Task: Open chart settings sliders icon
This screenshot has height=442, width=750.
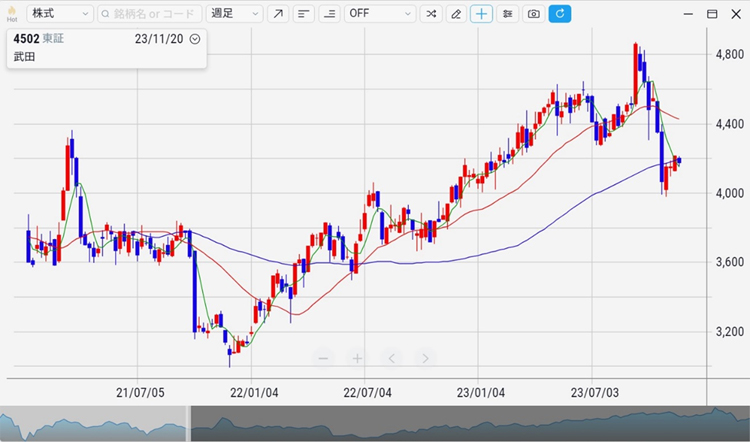Action: click(x=508, y=14)
